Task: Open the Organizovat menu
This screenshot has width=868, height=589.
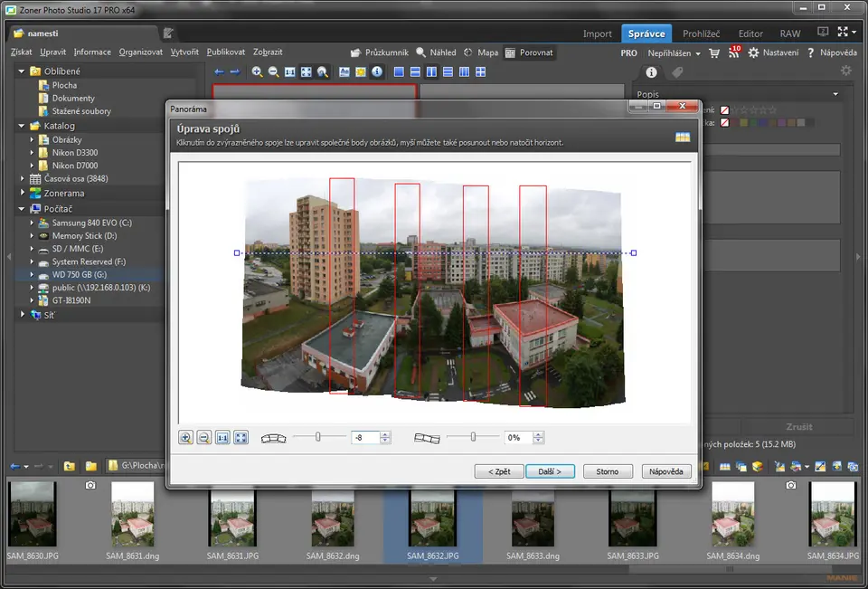Action: [140, 52]
